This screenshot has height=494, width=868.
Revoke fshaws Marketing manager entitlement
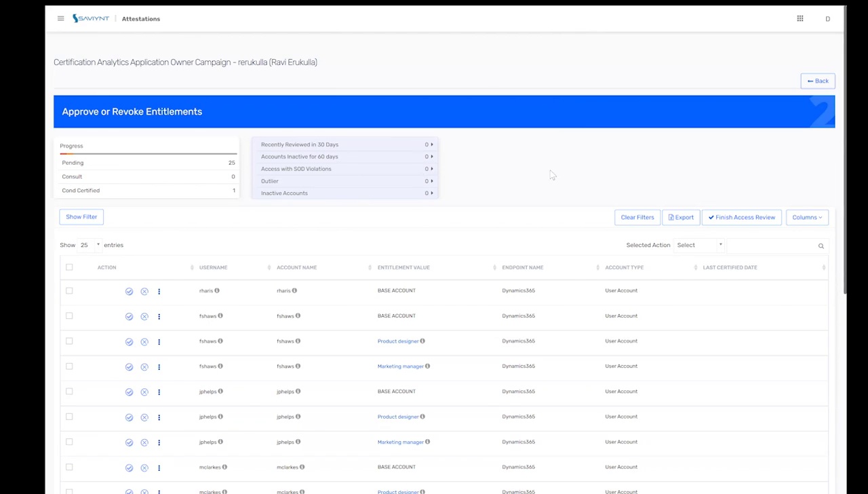[144, 366]
